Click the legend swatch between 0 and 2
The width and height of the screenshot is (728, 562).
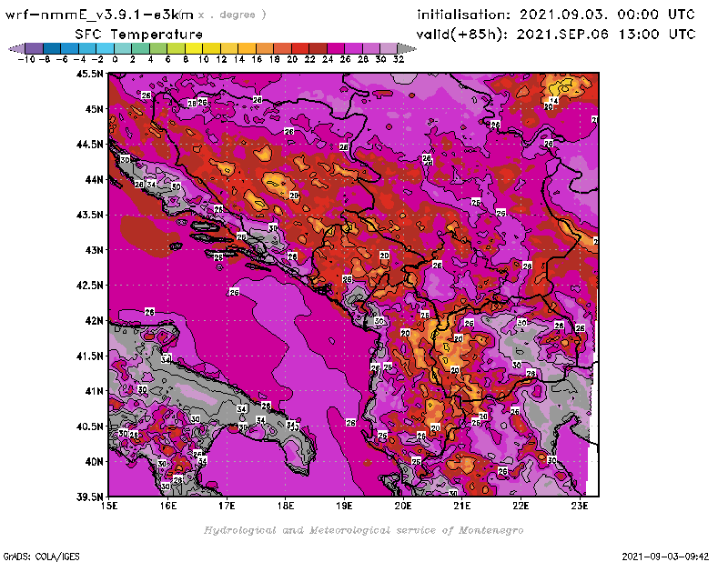pos(123,48)
